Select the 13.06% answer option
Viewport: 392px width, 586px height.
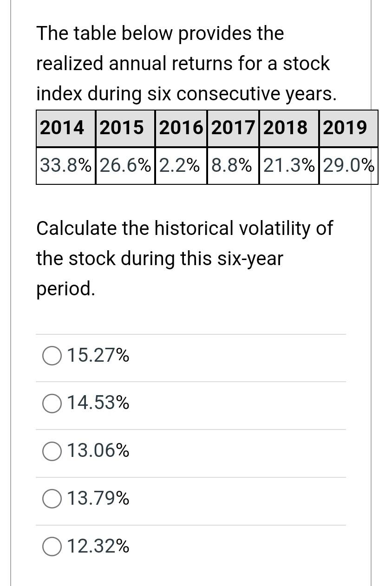[52, 451]
